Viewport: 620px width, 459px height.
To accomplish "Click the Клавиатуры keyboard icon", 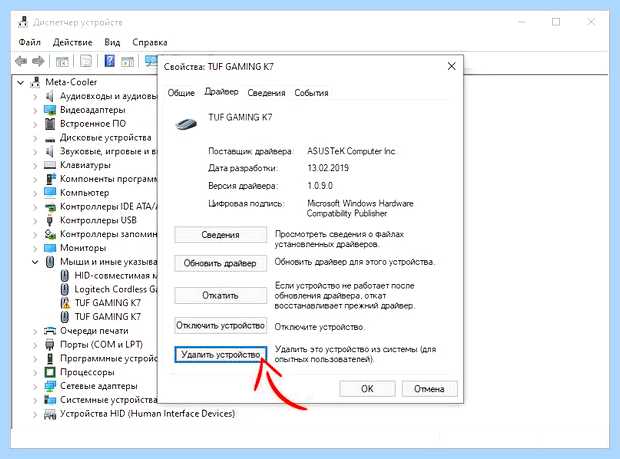I will click(x=50, y=165).
